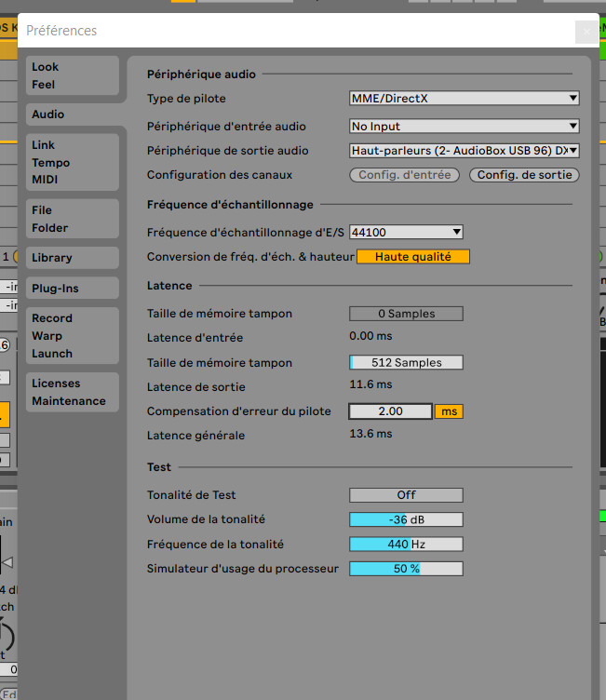Open the audio input device dropdown
The image size is (606, 700).
pos(464,127)
